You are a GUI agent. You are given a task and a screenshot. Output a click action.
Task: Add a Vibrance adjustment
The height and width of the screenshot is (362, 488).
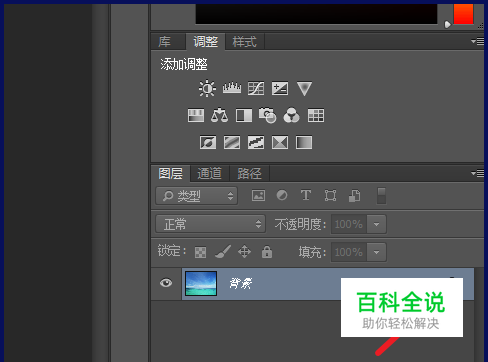click(x=304, y=89)
